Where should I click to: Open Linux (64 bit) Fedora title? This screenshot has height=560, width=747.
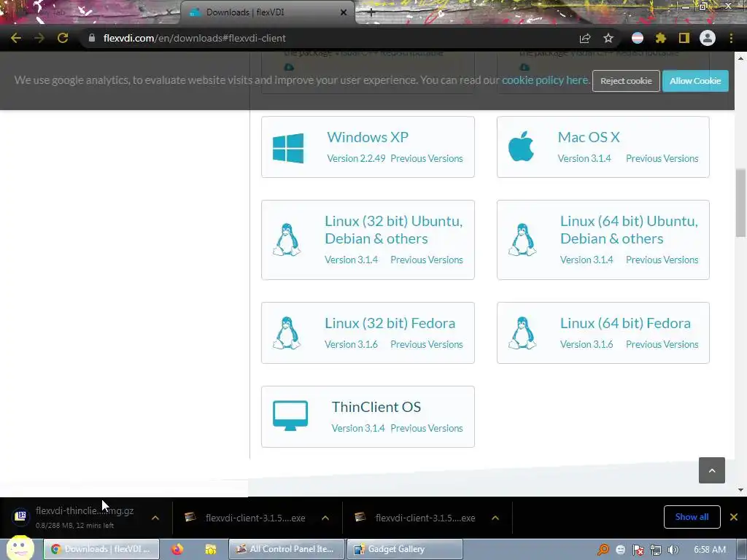pyautogui.click(x=625, y=323)
